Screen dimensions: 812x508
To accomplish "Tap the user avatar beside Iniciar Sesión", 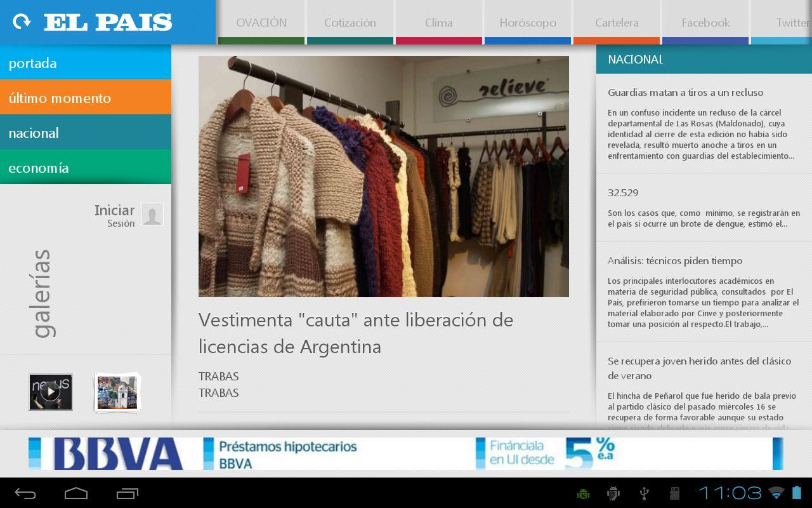I will 152,214.
